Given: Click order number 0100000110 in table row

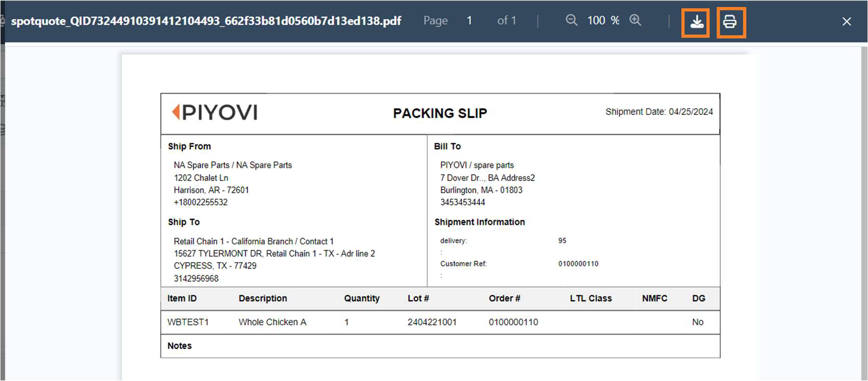Looking at the screenshot, I should coord(513,322).
